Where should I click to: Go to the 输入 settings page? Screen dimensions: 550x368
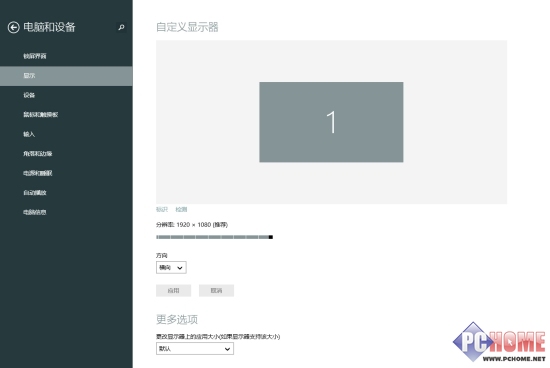pyautogui.click(x=29, y=134)
